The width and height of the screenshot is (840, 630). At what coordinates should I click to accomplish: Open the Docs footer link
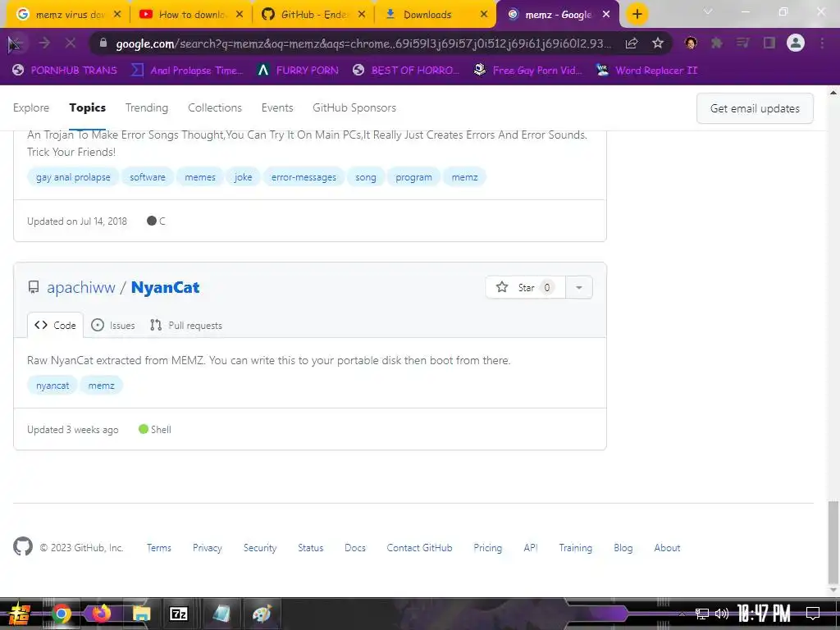tap(355, 547)
